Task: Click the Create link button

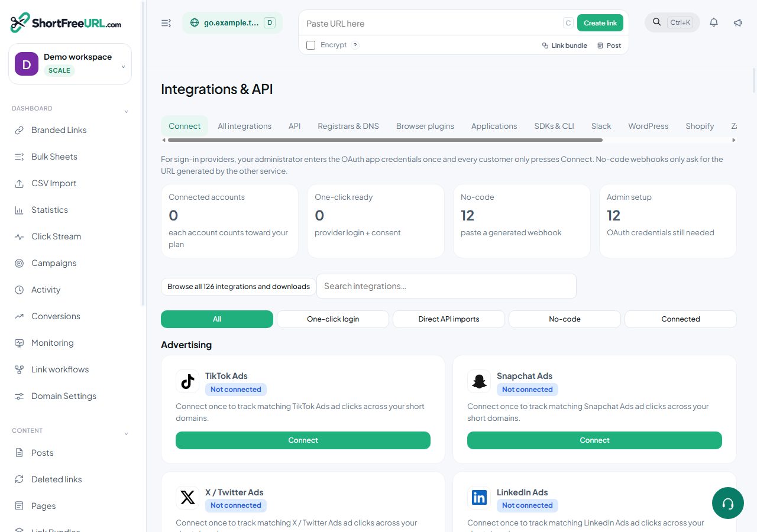Action: pyautogui.click(x=600, y=23)
